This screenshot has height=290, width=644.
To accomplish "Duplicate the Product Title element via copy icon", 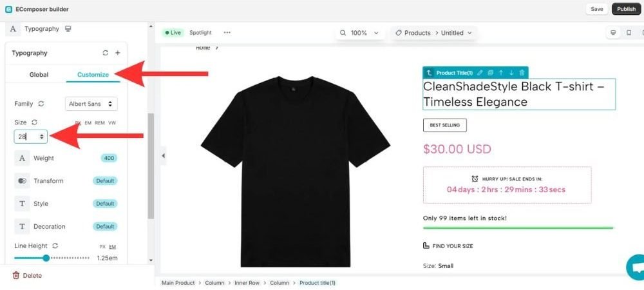I will click(x=490, y=73).
